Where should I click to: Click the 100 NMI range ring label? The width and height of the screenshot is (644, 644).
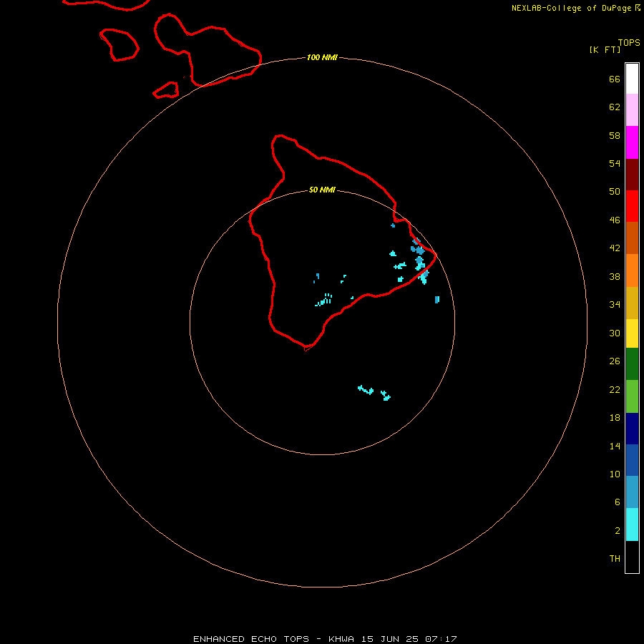coord(322,57)
